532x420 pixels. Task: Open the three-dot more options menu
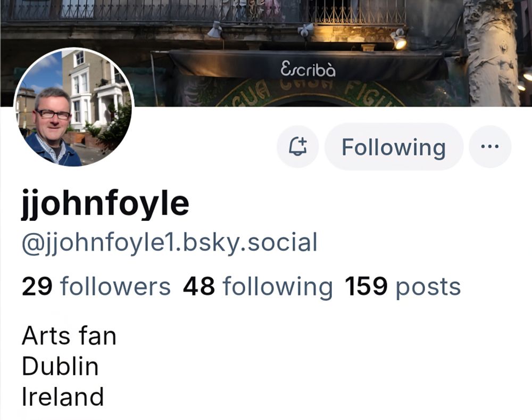[x=489, y=147]
